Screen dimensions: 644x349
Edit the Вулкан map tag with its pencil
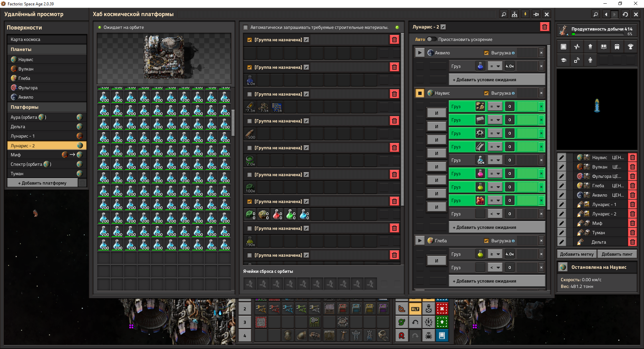tap(562, 167)
